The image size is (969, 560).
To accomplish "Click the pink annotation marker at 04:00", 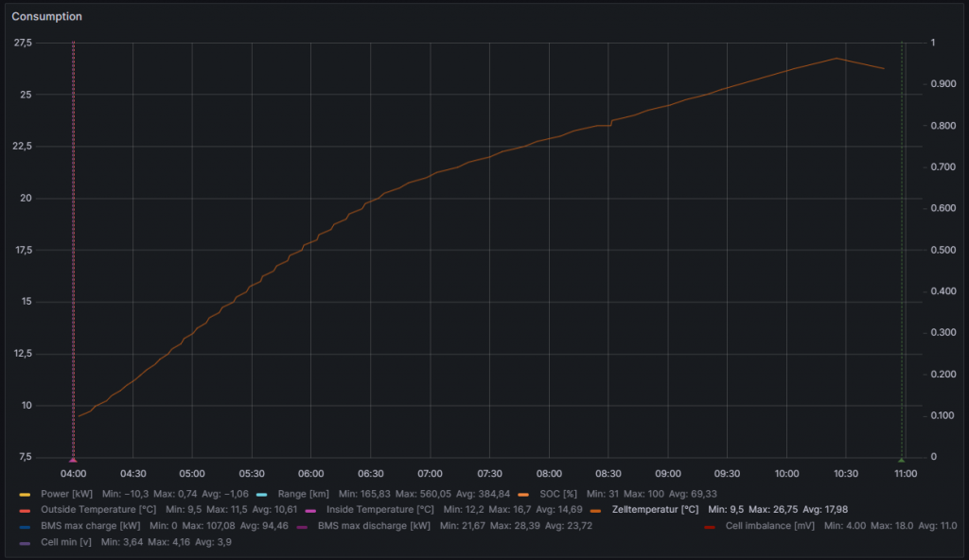I will coord(74,460).
